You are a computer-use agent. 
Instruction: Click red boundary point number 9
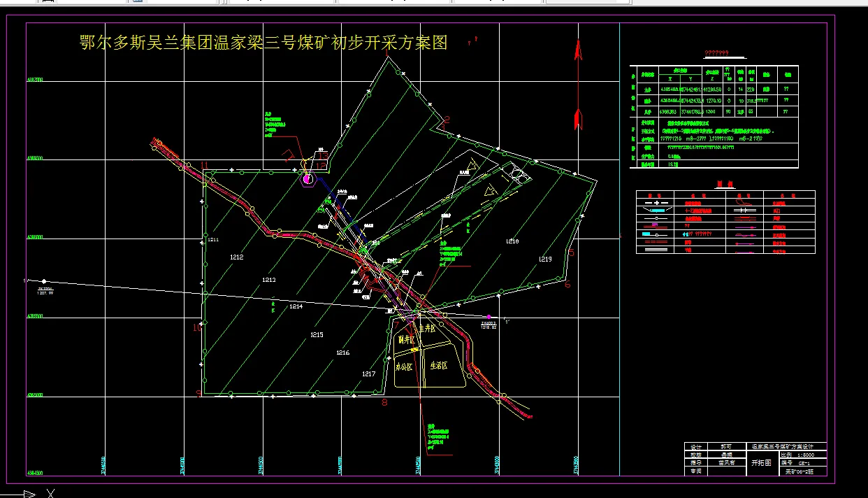click(198, 394)
